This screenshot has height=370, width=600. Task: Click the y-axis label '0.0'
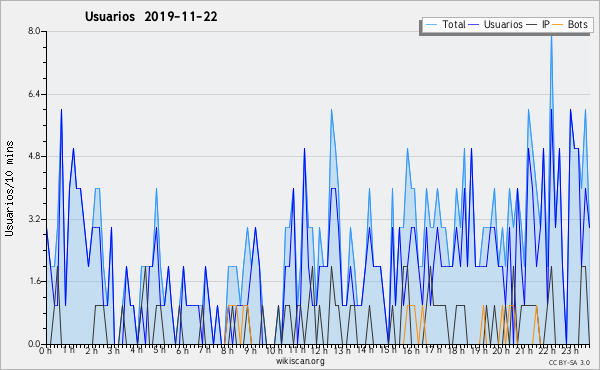click(34, 344)
